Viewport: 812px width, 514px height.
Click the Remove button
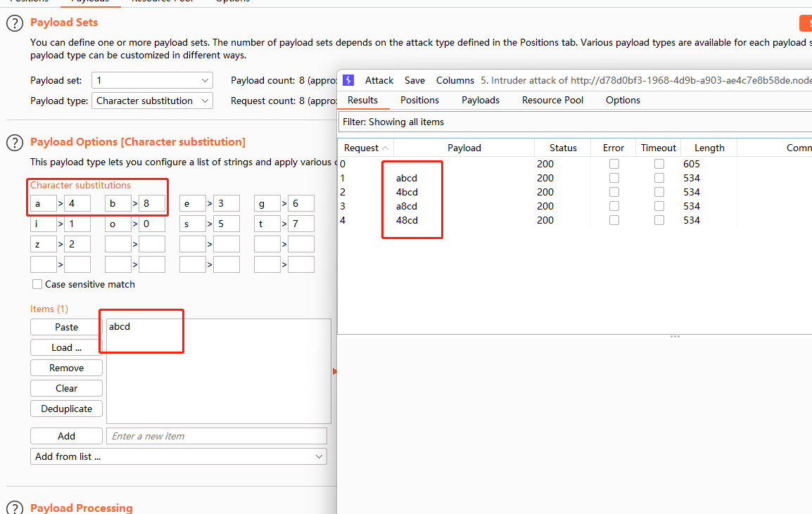click(66, 368)
